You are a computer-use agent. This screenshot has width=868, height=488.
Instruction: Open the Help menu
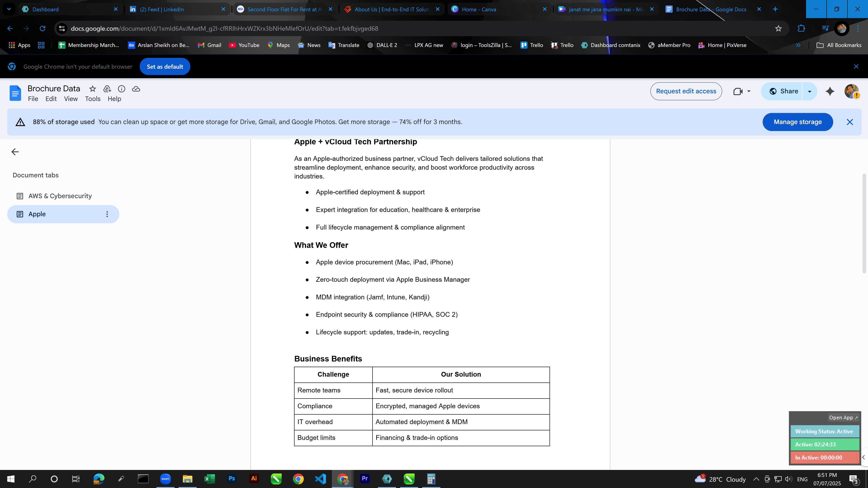point(114,99)
